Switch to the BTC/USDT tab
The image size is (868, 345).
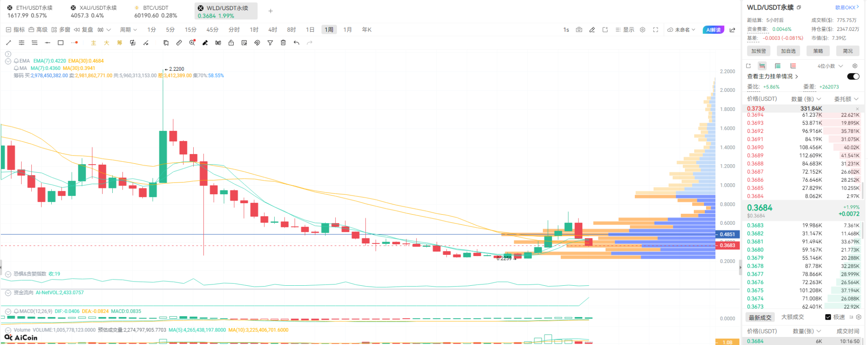click(156, 11)
